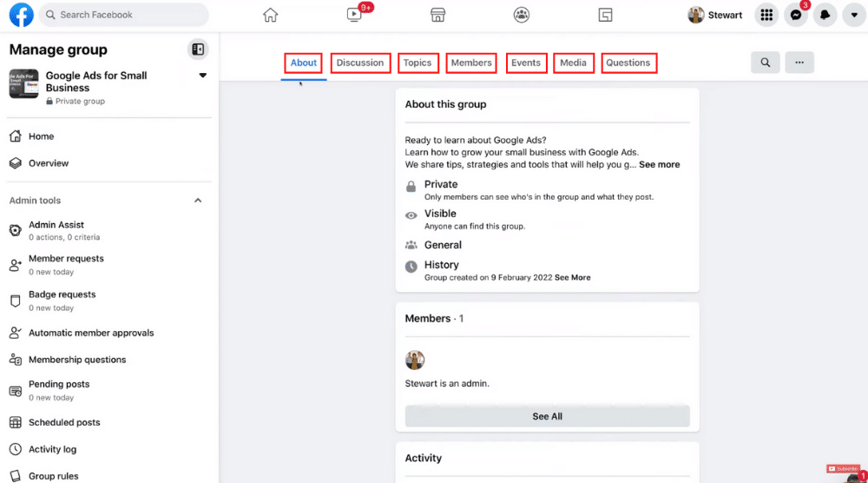Screen dimensions: 868x483
Task: Switch to the Topics tab
Action: [418, 63]
